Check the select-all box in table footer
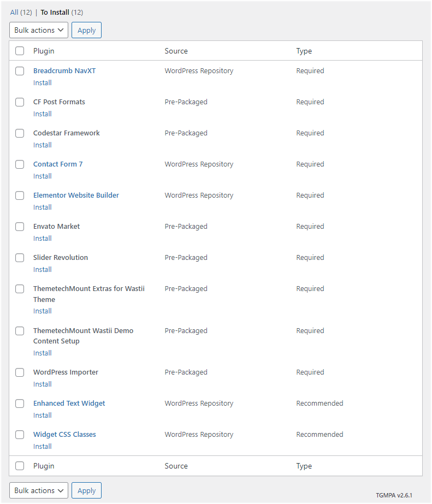The image size is (432, 504). tap(20, 466)
